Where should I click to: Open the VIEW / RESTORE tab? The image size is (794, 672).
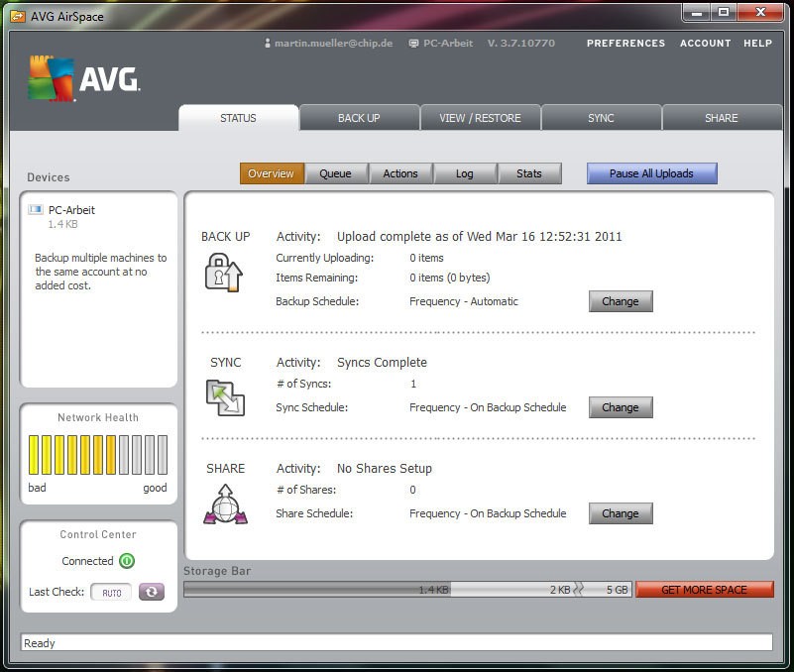[480, 118]
